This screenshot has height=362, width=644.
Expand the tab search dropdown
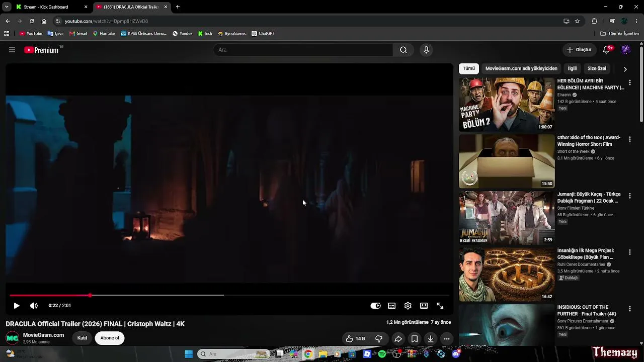click(7, 7)
